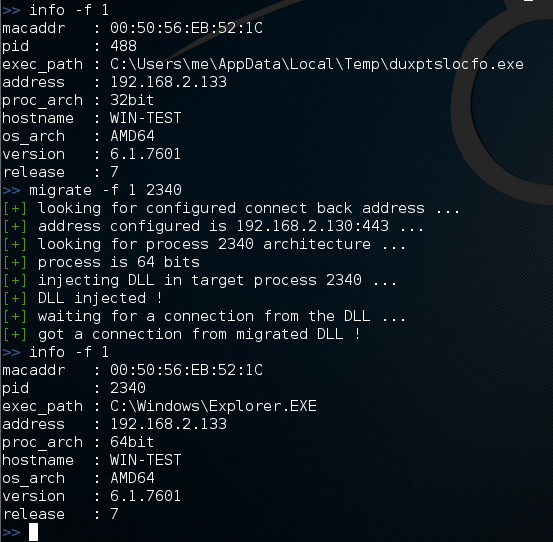
Task: Click the proc_arch value 32bit
Action: (132, 100)
